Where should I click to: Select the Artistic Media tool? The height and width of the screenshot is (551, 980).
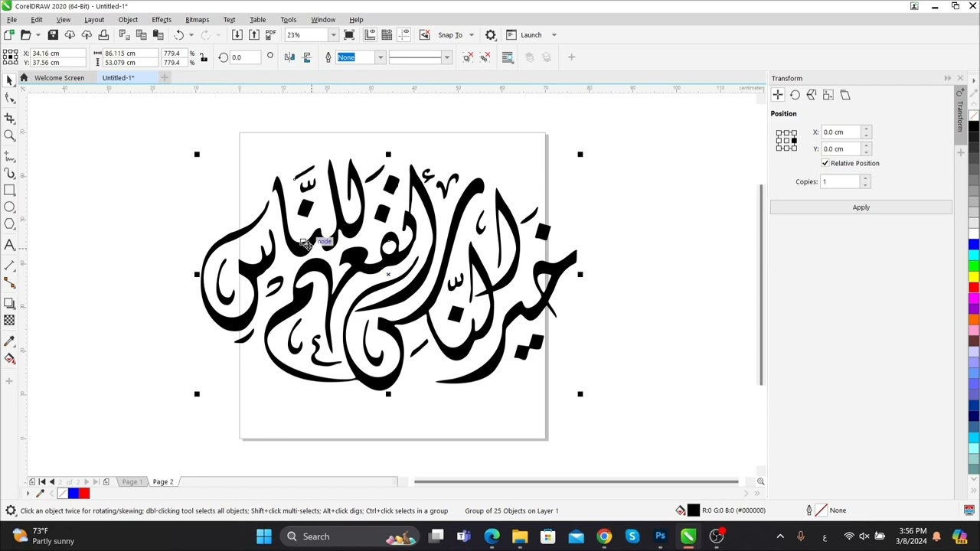(9, 173)
